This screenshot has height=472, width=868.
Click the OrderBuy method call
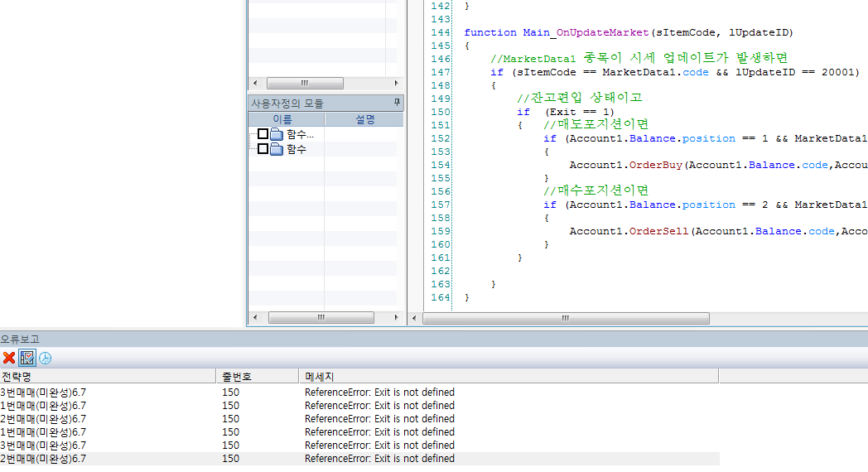click(655, 165)
